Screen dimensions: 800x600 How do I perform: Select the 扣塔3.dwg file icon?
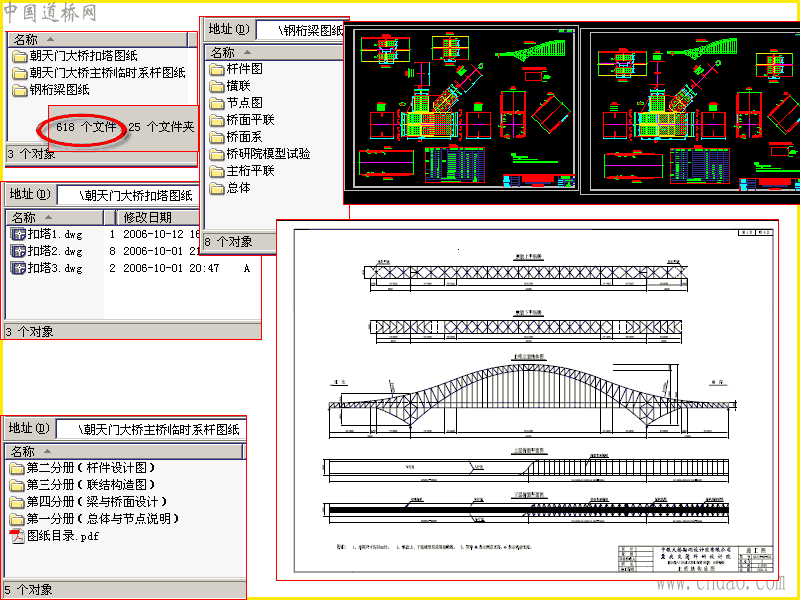(x=18, y=268)
